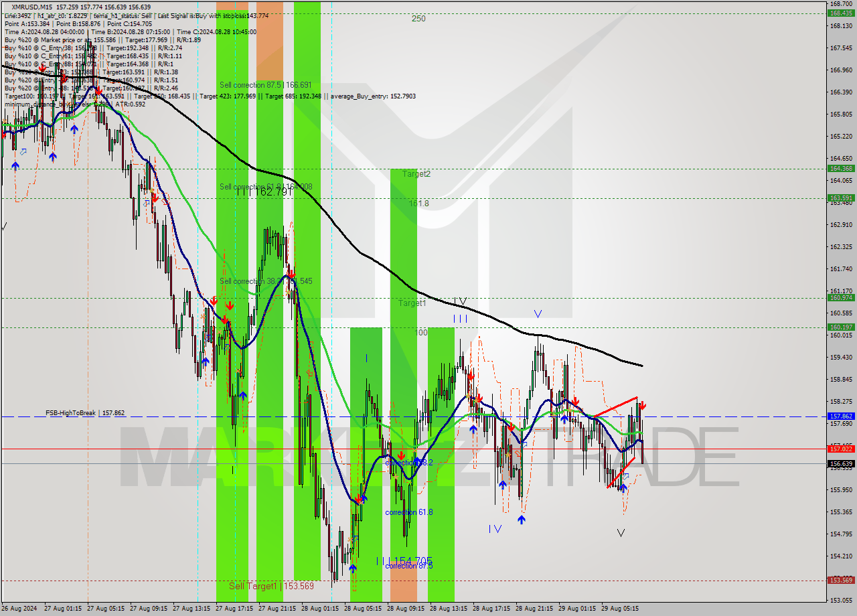Click the '250' Fibonacci level label

coord(418,19)
